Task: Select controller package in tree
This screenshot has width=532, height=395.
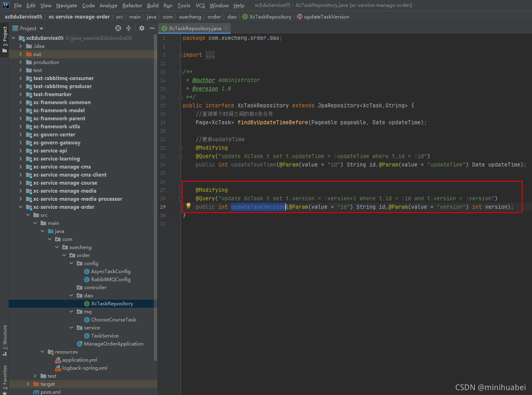Action: [95, 288]
